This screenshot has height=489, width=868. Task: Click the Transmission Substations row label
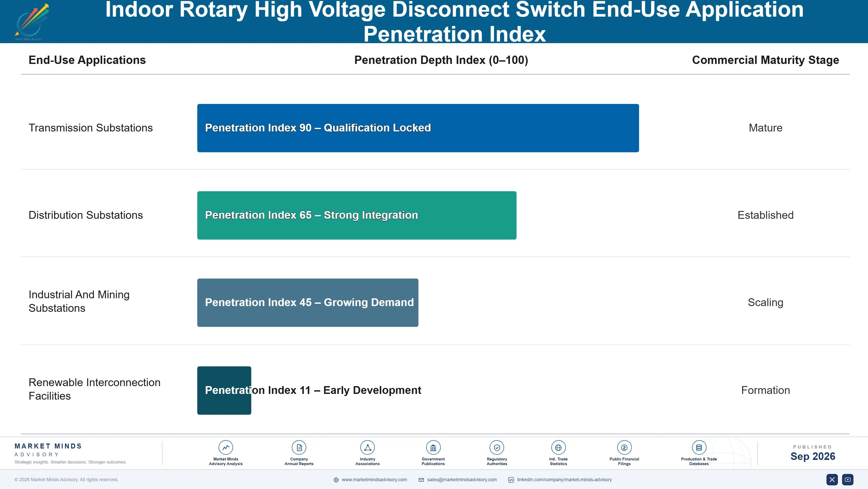(x=91, y=128)
